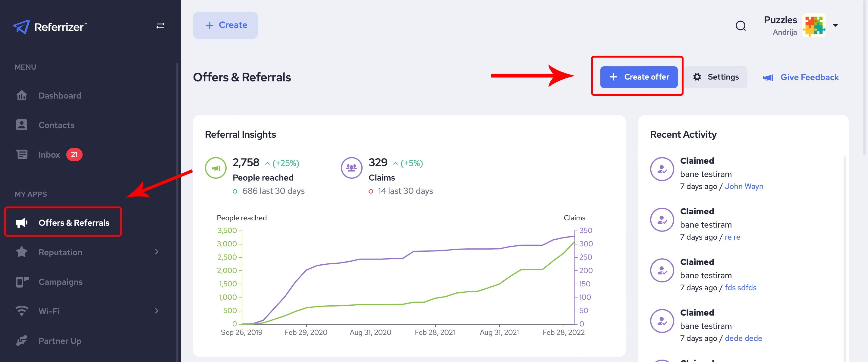Click the 686 last 30 days text
The height and width of the screenshot is (362, 868).
pyautogui.click(x=273, y=191)
